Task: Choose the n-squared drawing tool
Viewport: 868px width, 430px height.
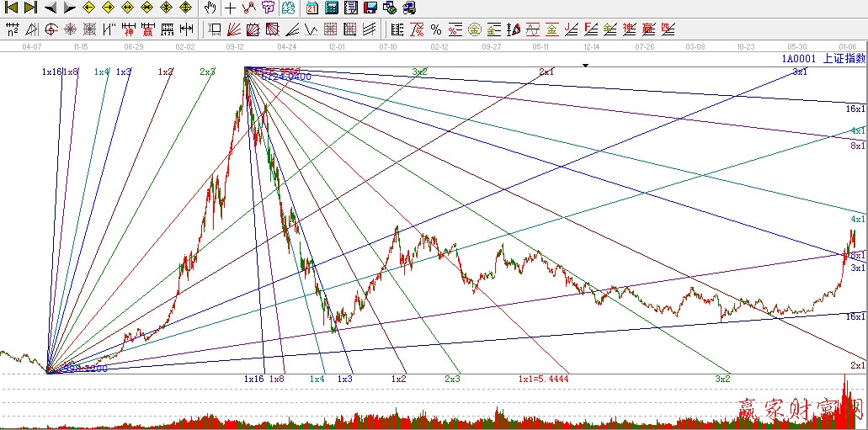Action: pyautogui.click(x=12, y=29)
